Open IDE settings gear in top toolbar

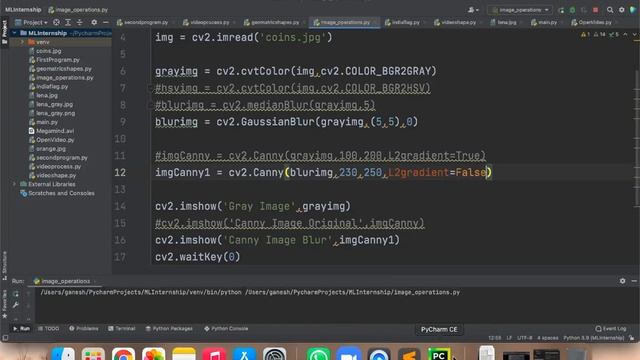[622, 10]
